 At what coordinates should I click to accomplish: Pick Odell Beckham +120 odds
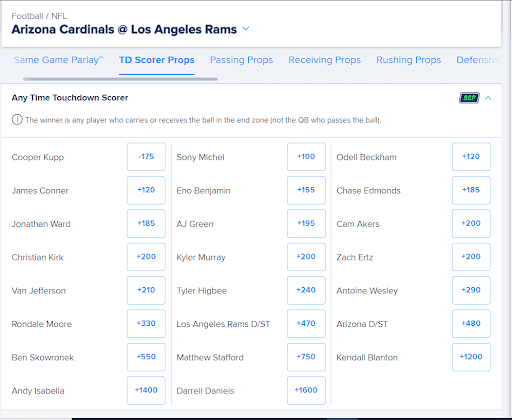click(471, 157)
